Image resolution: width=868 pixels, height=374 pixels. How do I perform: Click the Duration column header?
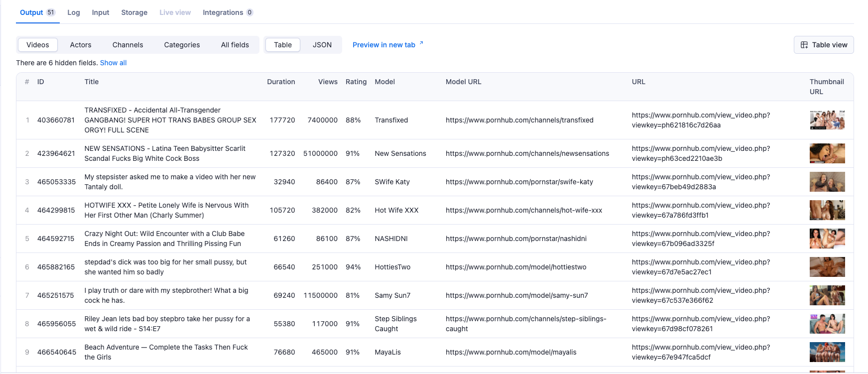pos(281,82)
